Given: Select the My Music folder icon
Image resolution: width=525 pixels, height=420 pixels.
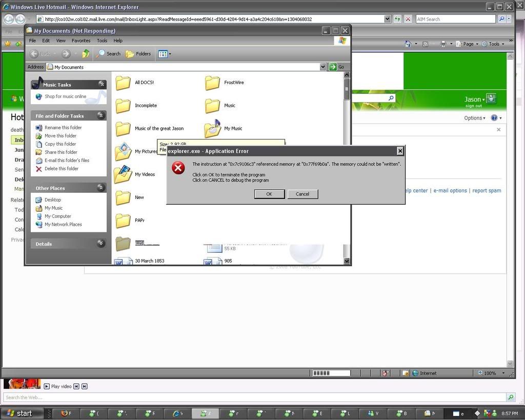Looking at the screenshot, I should coord(212,128).
